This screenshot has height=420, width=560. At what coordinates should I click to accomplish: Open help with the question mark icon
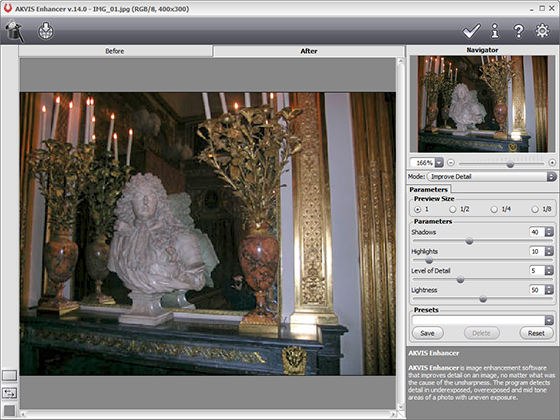(518, 31)
